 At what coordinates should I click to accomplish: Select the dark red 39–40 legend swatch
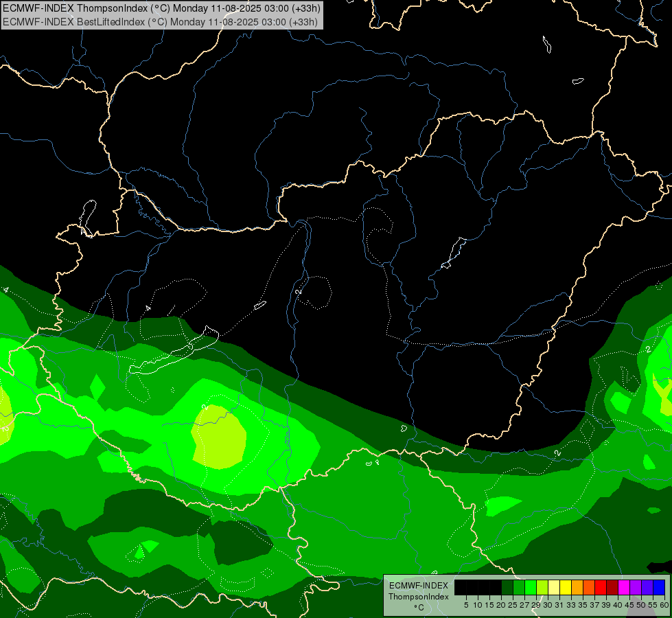coord(612,587)
